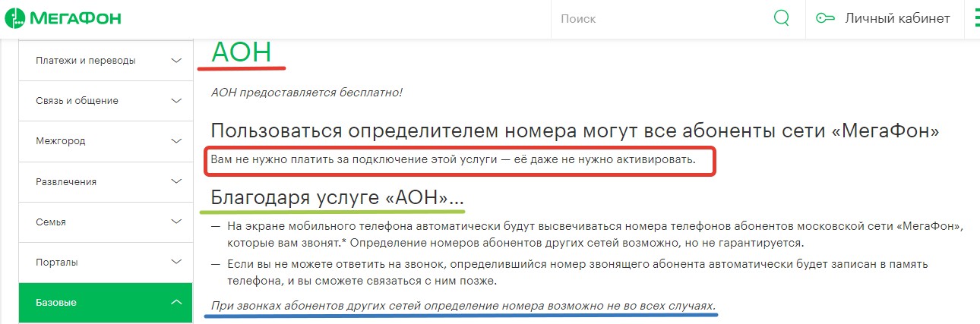980x324 pixels.
Task: Expand the Платежи и переводы chevron
Action: (176, 61)
